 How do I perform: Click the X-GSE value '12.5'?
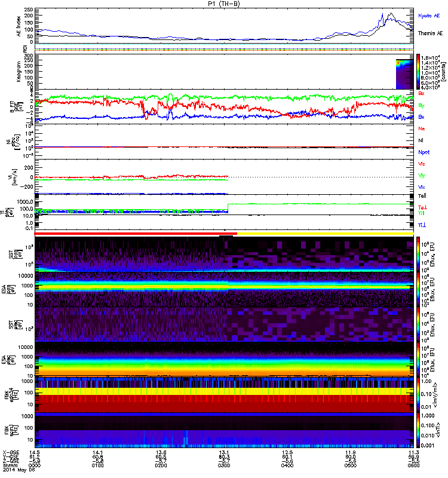tap(287, 452)
